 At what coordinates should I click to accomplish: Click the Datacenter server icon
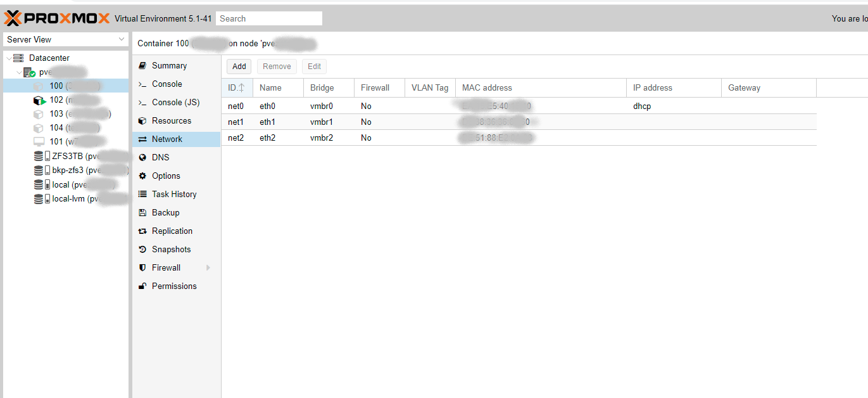coord(18,58)
